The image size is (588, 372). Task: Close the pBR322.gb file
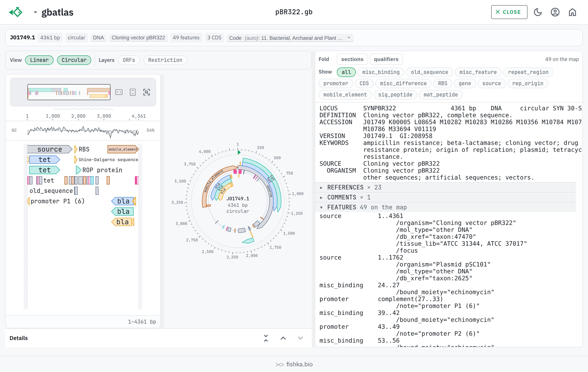[x=509, y=12]
